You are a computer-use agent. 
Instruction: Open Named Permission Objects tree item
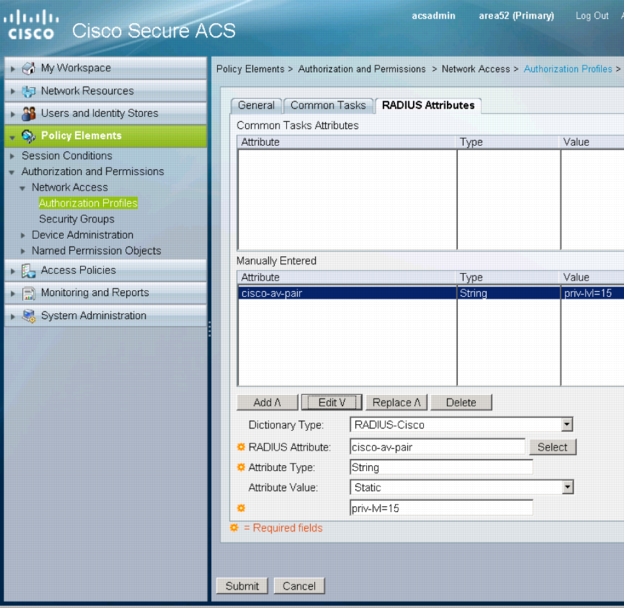[96, 251]
